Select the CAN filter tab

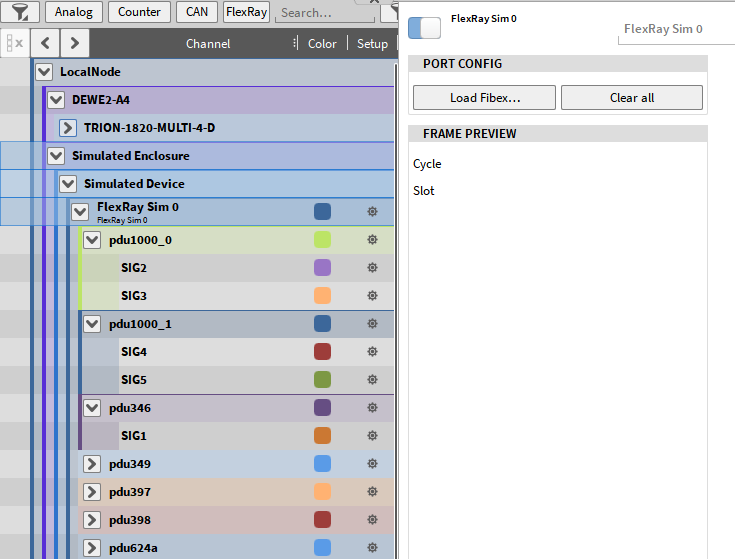point(196,12)
